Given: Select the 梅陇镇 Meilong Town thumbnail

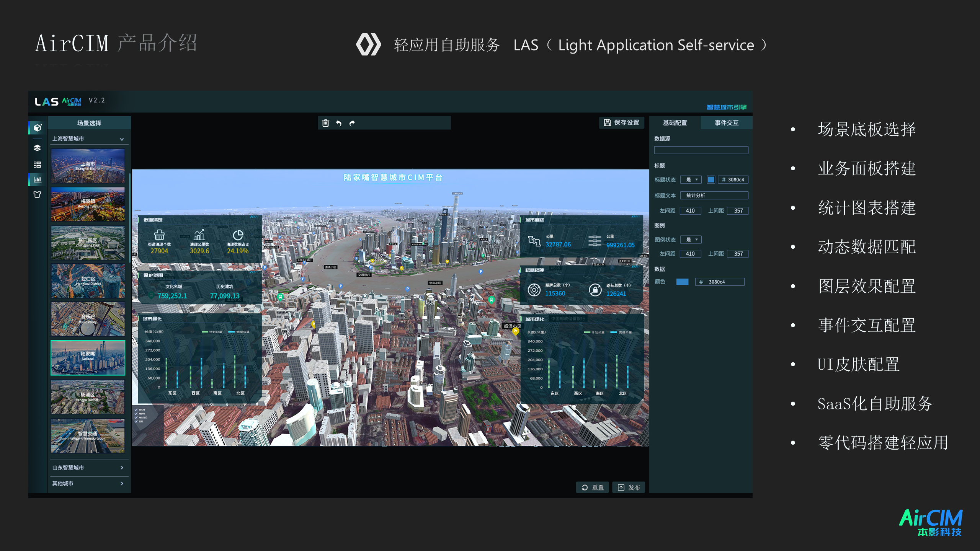Looking at the screenshot, I should [88, 204].
